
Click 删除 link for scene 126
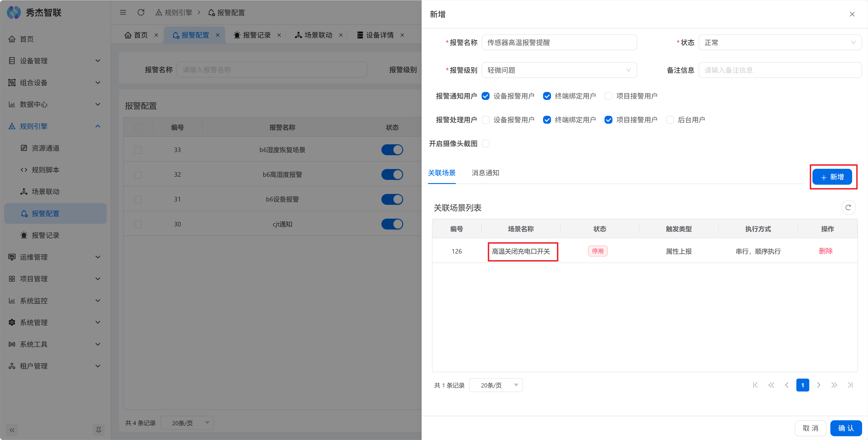tap(826, 251)
